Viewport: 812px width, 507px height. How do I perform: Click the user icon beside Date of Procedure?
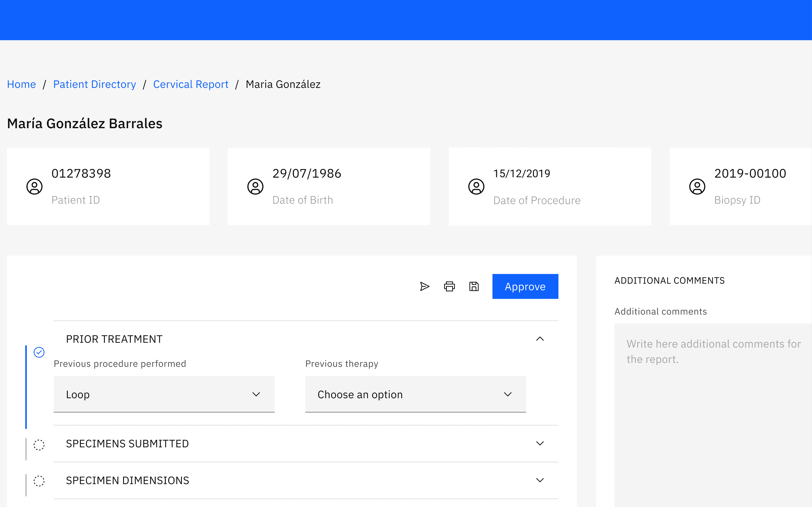(476, 186)
